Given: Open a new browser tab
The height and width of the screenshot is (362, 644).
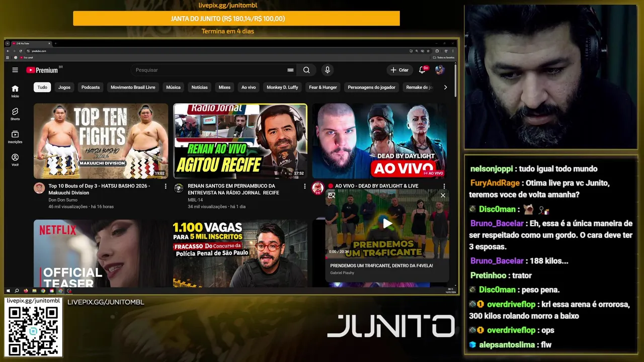Looking at the screenshot, I should (x=55, y=44).
